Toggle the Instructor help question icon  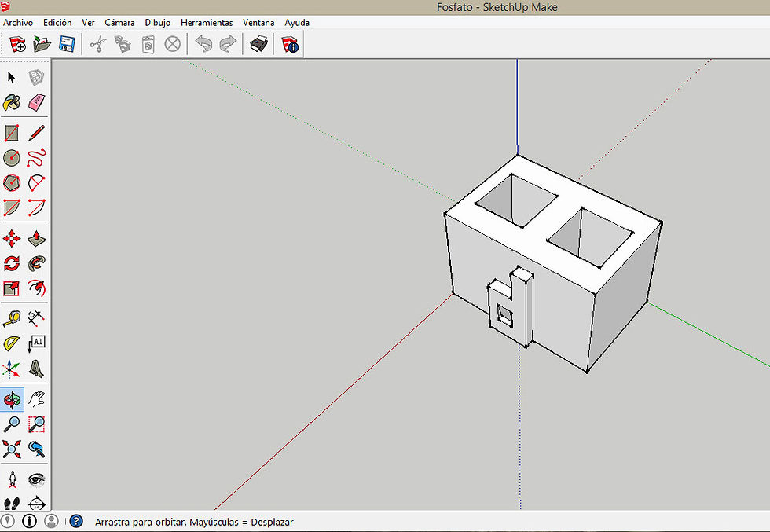pyautogui.click(x=76, y=521)
